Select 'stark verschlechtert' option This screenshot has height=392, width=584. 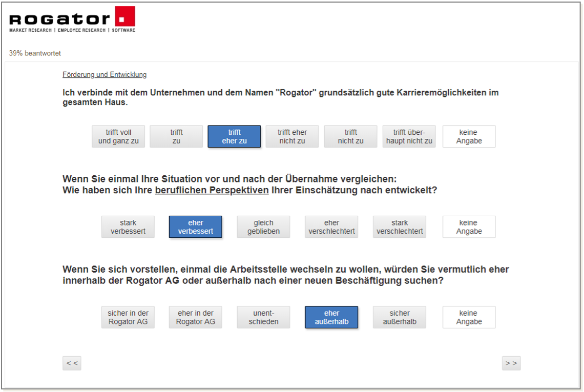click(400, 227)
